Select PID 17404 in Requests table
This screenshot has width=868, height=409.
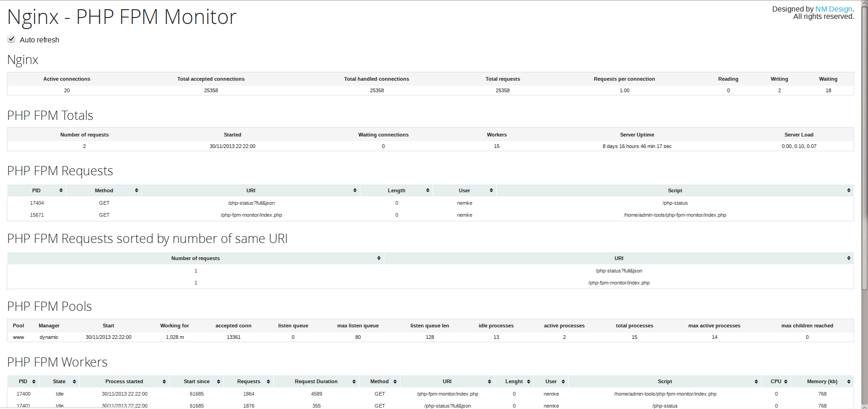tap(37, 203)
